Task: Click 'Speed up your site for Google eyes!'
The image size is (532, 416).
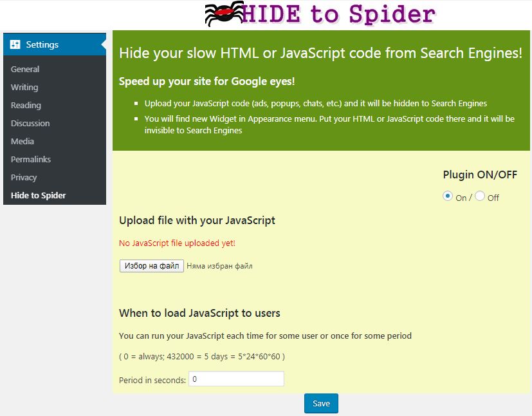Action: click(207, 82)
